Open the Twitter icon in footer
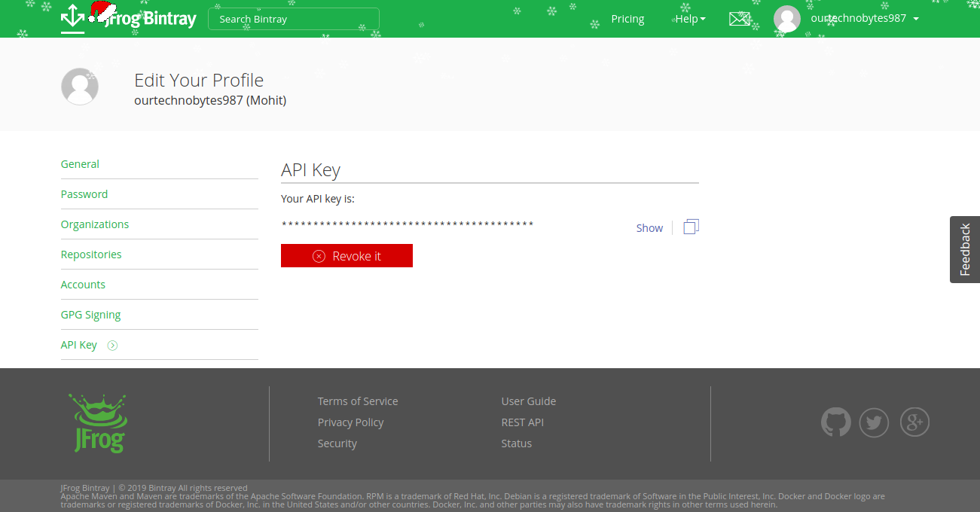The image size is (980, 512). tap(875, 422)
